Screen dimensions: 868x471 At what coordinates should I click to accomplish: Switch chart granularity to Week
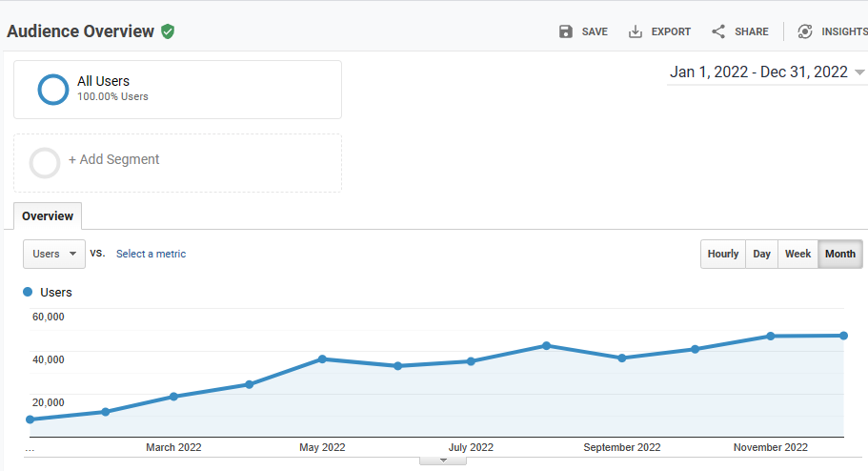click(797, 254)
